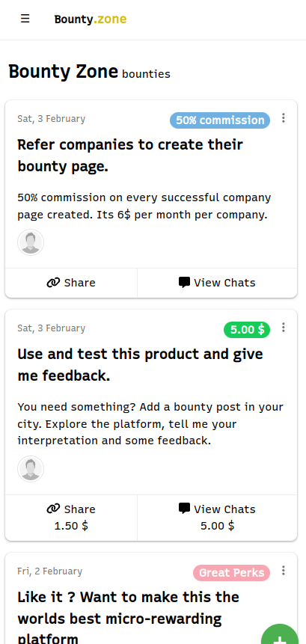Open poster avatar on referral bounty
Image resolution: width=306 pixels, height=644 pixels.
pyautogui.click(x=31, y=242)
